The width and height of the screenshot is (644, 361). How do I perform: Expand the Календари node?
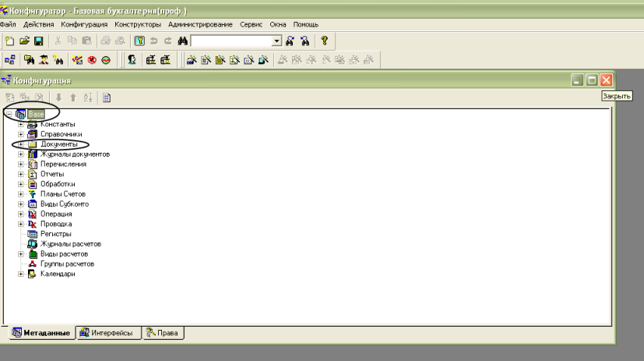click(20, 274)
